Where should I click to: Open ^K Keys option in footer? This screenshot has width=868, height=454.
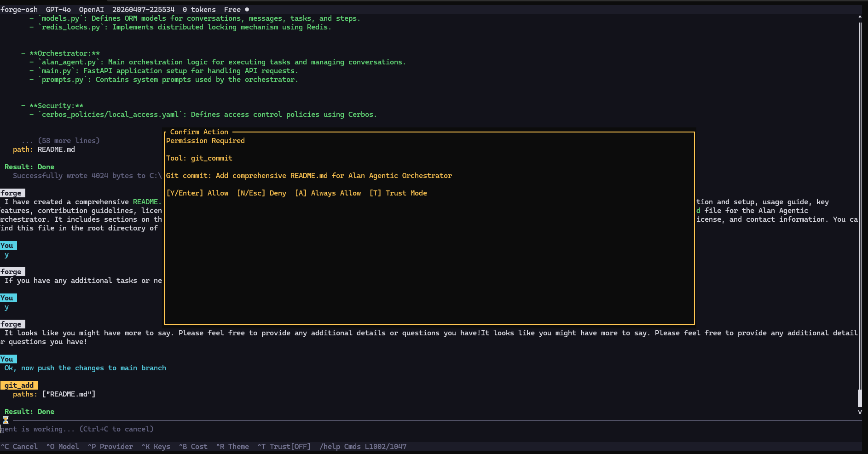click(x=156, y=447)
